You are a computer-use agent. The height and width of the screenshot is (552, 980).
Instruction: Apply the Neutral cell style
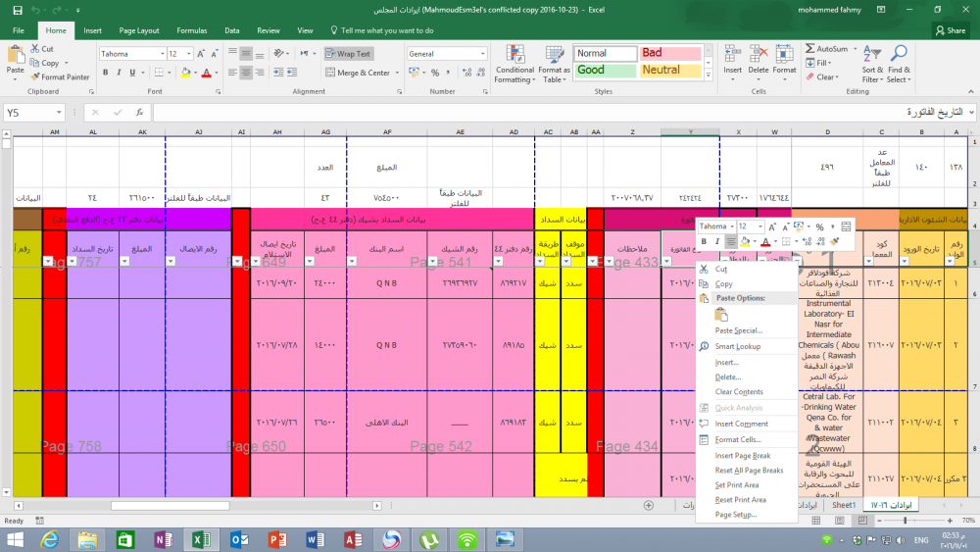(x=670, y=70)
